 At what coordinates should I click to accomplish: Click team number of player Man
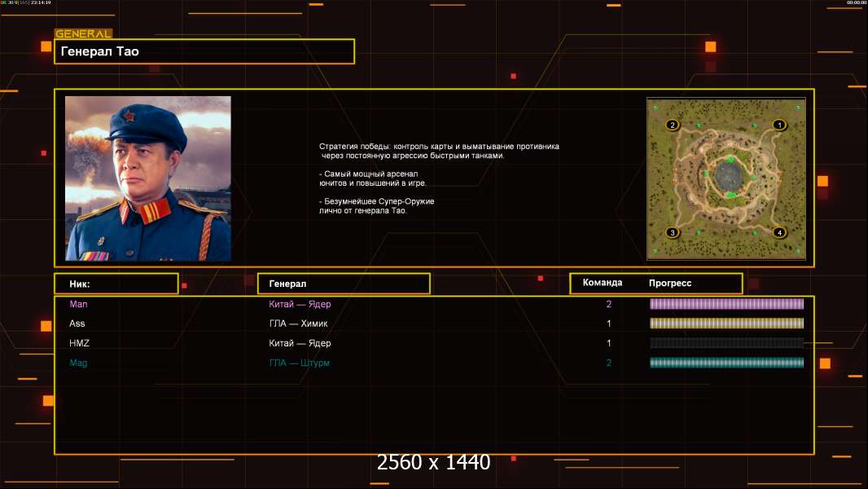tap(609, 304)
